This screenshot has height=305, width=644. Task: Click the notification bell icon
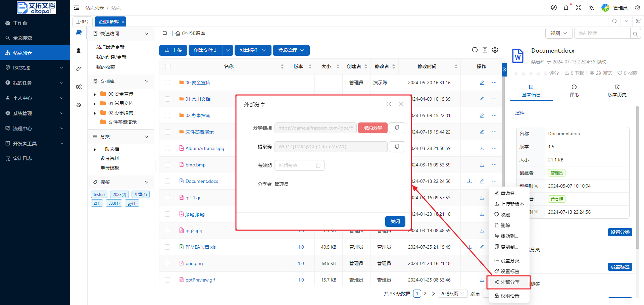(x=566, y=8)
